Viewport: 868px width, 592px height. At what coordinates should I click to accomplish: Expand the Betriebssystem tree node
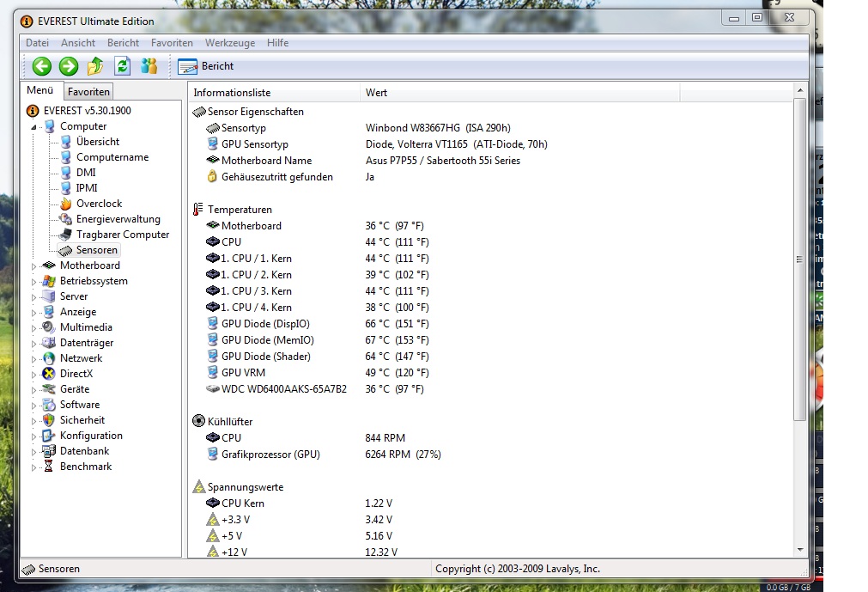(x=33, y=282)
